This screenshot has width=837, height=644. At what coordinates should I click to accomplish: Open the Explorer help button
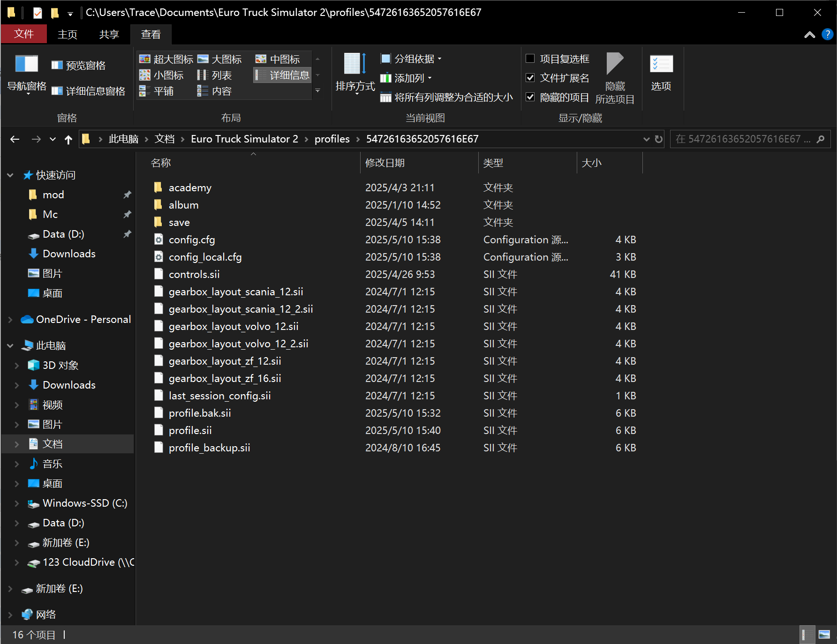coord(827,34)
